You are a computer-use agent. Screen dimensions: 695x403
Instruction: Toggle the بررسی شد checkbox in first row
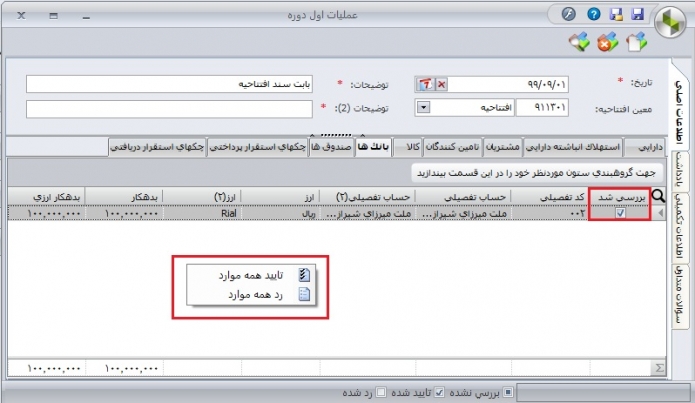(621, 213)
